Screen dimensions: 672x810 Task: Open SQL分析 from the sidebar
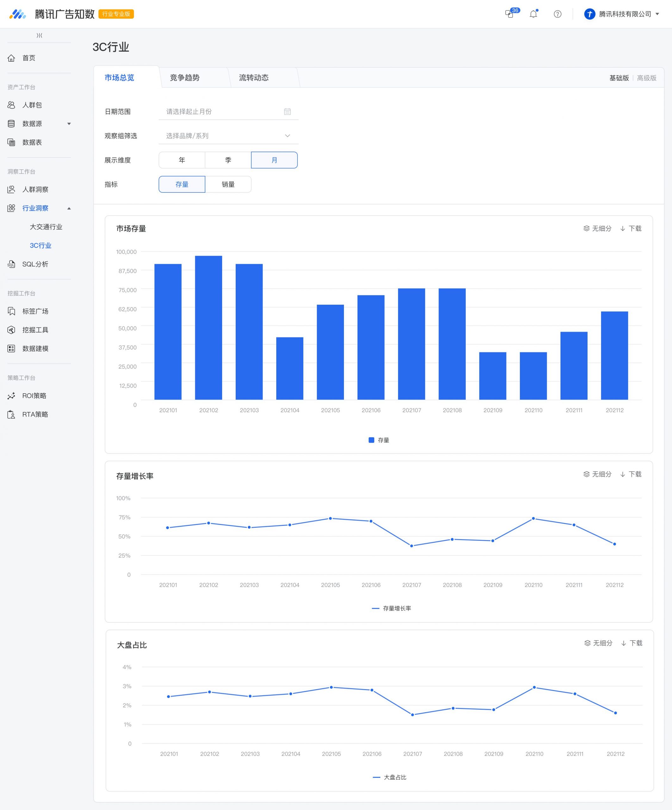click(x=35, y=264)
